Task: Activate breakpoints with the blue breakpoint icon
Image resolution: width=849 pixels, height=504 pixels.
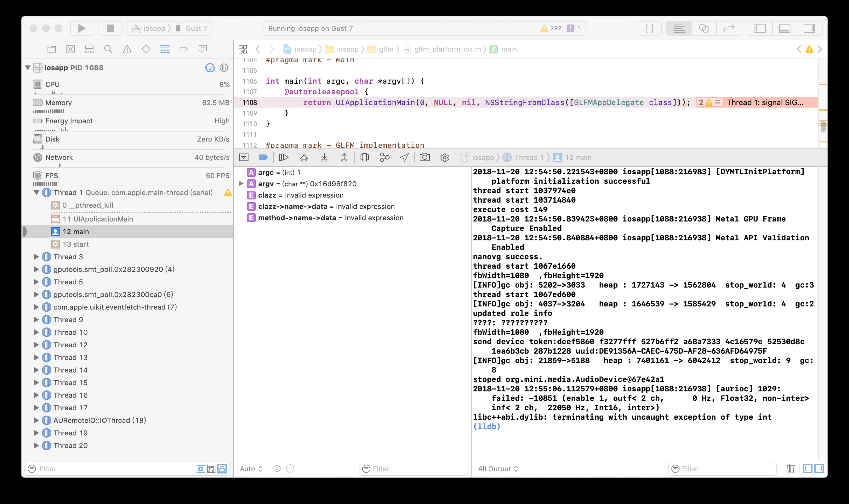Action: [263, 157]
